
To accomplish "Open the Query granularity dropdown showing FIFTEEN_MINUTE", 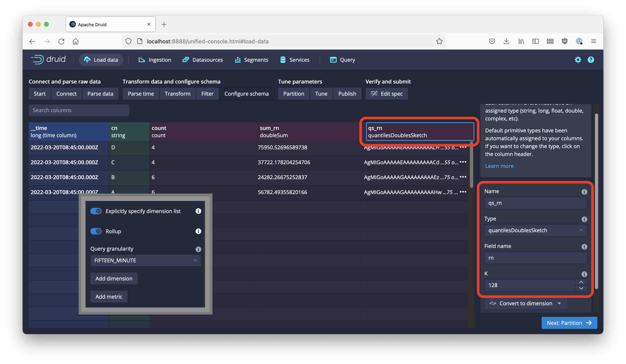I will point(145,260).
